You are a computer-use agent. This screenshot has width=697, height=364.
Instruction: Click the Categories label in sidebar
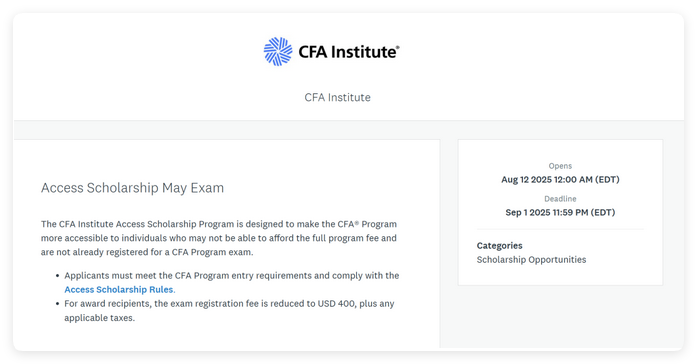point(499,245)
